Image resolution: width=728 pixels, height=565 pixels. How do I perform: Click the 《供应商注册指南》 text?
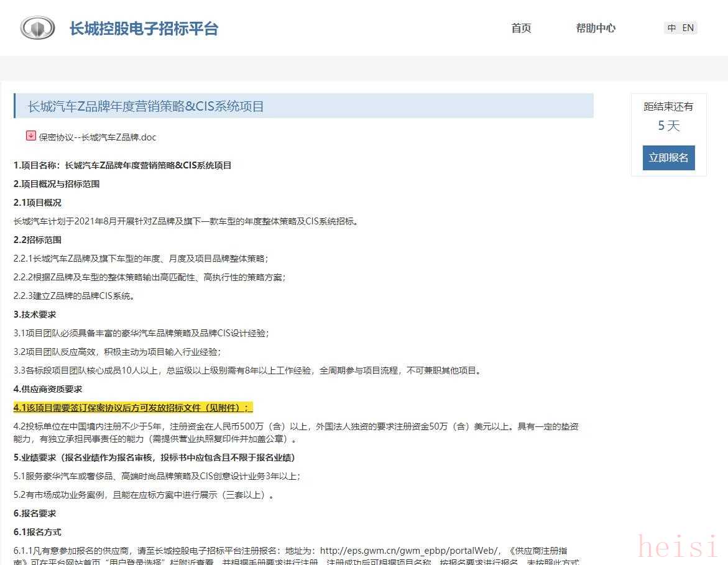coord(537,551)
